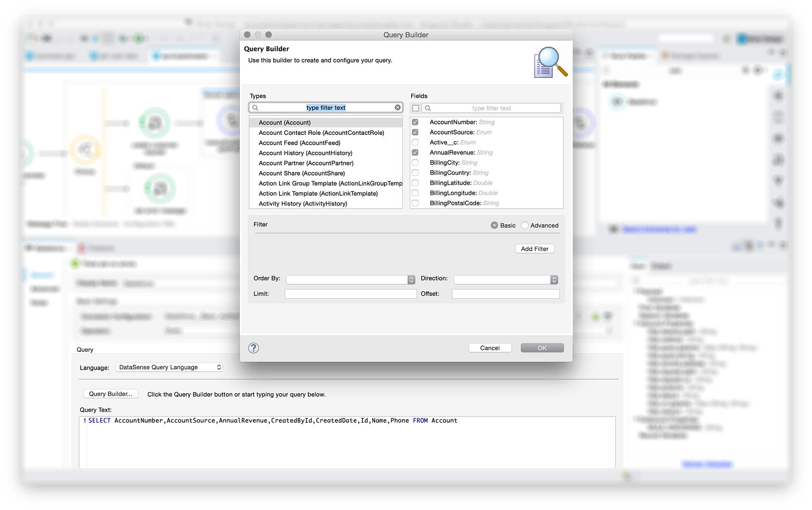Check the BillingCountry field
Screen dimensions: 812x510
coord(415,173)
